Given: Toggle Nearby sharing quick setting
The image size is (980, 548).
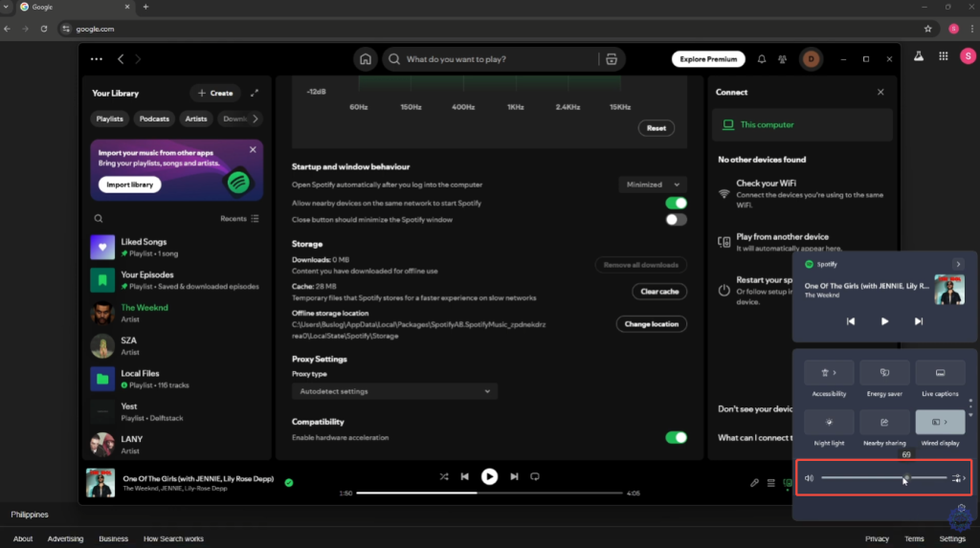Looking at the screenshot, I should point(884,422).
